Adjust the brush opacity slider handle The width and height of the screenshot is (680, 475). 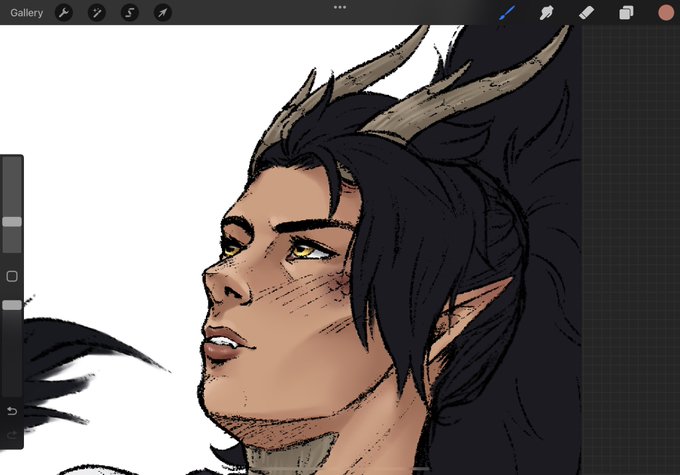click(x=12, y=305)
